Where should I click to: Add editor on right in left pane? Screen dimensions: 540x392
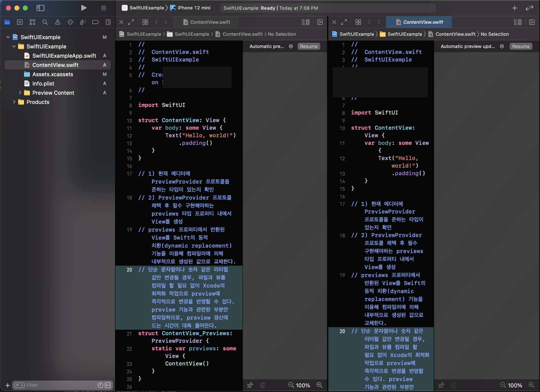click(x=320, y=22)
